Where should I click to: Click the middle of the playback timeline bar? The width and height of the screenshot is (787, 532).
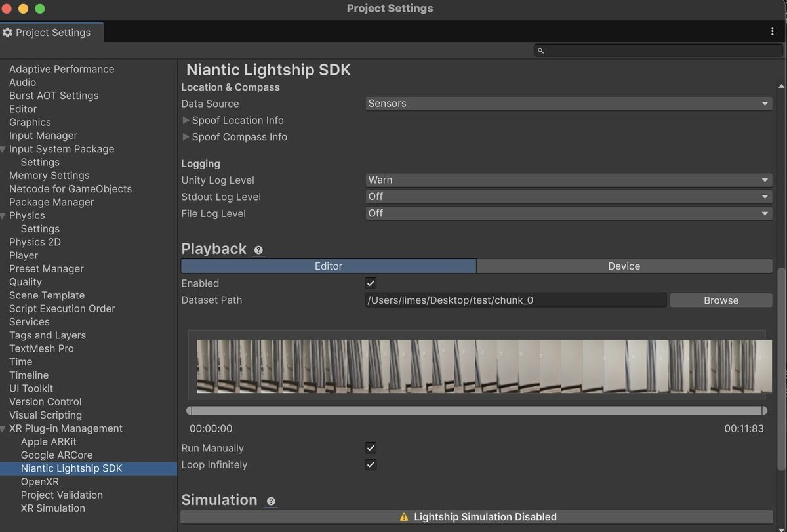477,411
